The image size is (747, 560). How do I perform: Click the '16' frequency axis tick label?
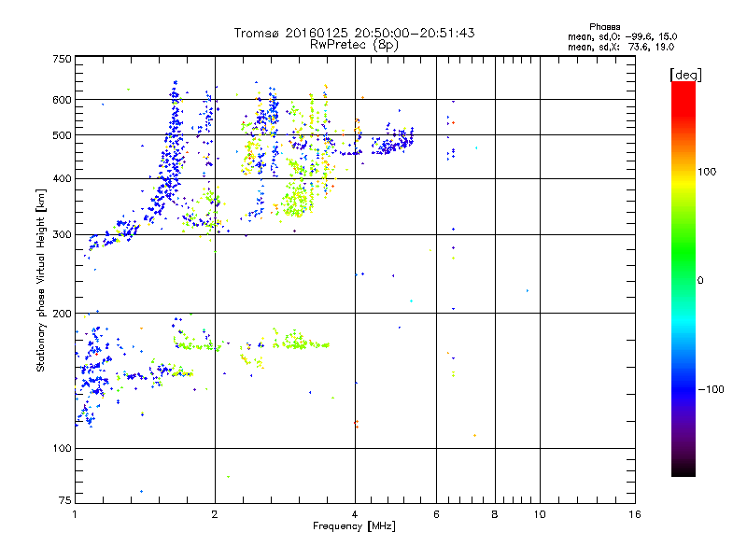[x=635, y=514]
